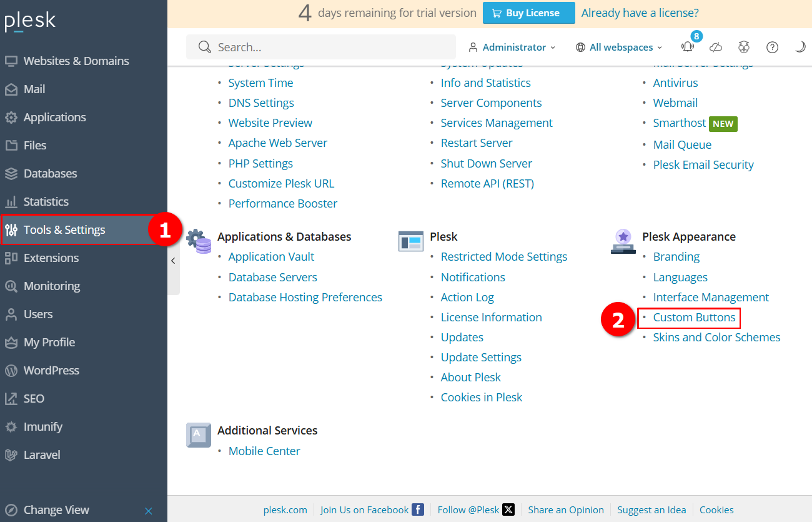Click Change View at the sidebar bottom
812x522 pixels.
click(x=56, y=510)
